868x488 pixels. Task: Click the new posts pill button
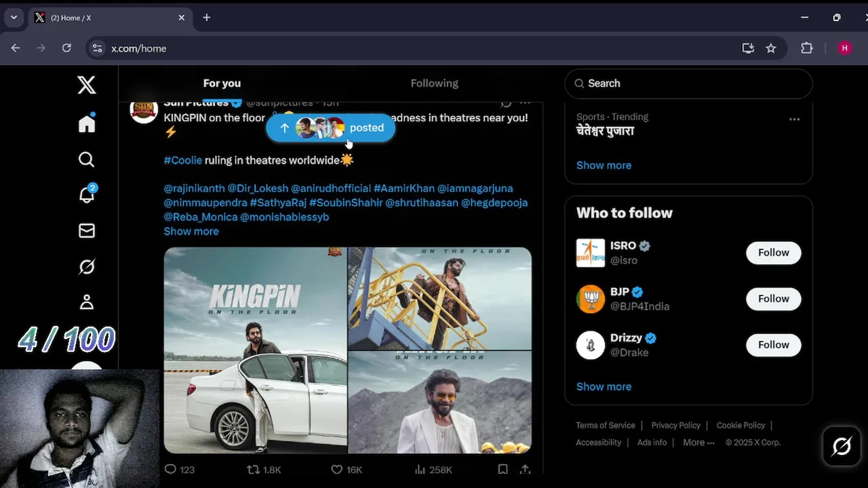point(331,127)
